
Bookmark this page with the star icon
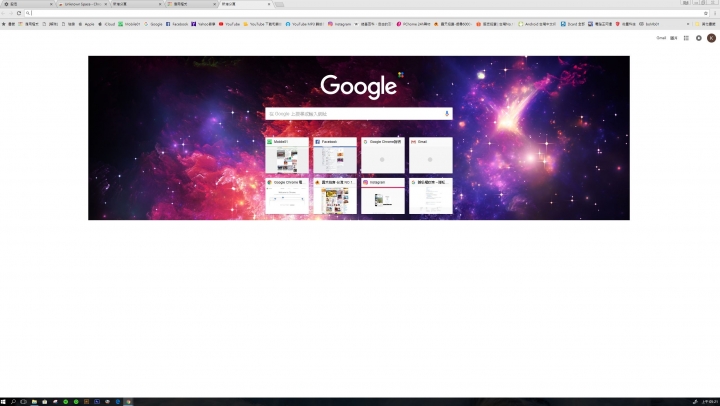click(x=706, y=13)
